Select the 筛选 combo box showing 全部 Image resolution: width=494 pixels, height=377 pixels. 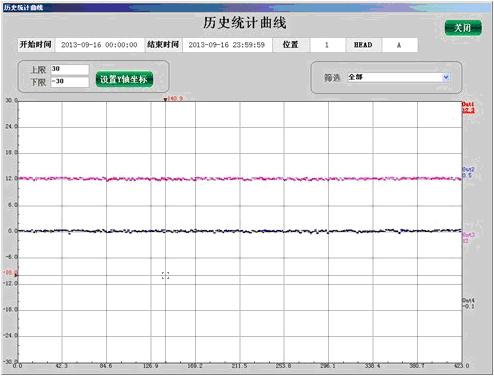(x=398, y=77)
